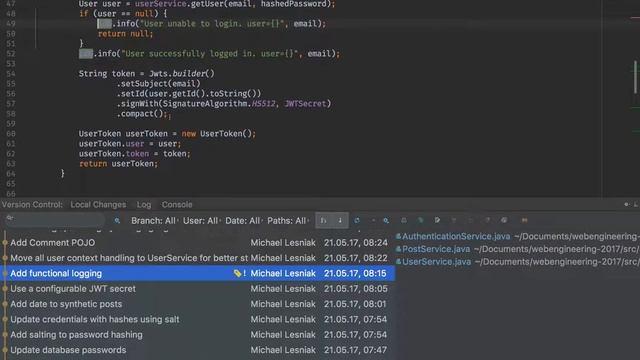Select the 'Add salting to password hashing' commit
Viewport: 640px width, 360px height.
click(x=198, y=335)
